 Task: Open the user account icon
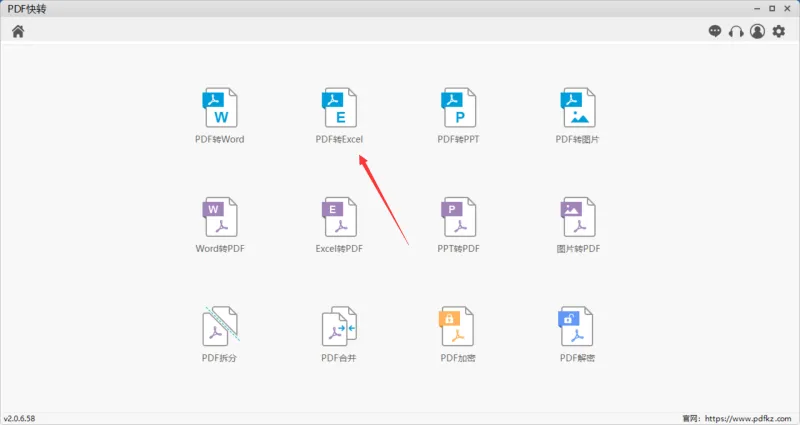(x=758, y=31)
